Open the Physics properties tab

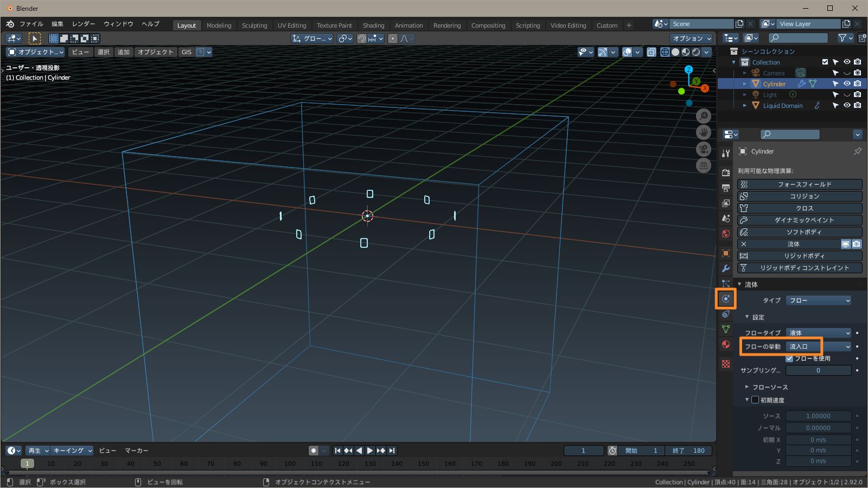click(726, 299)
